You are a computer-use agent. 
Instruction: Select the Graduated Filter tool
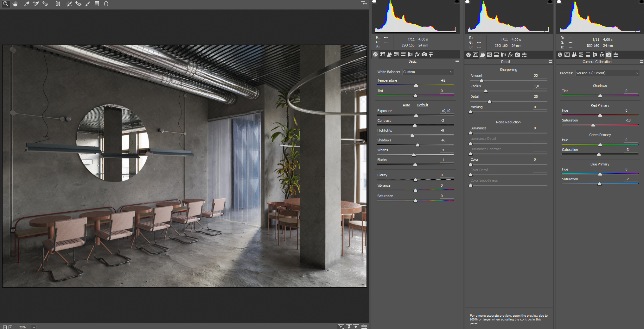point(97,4)
